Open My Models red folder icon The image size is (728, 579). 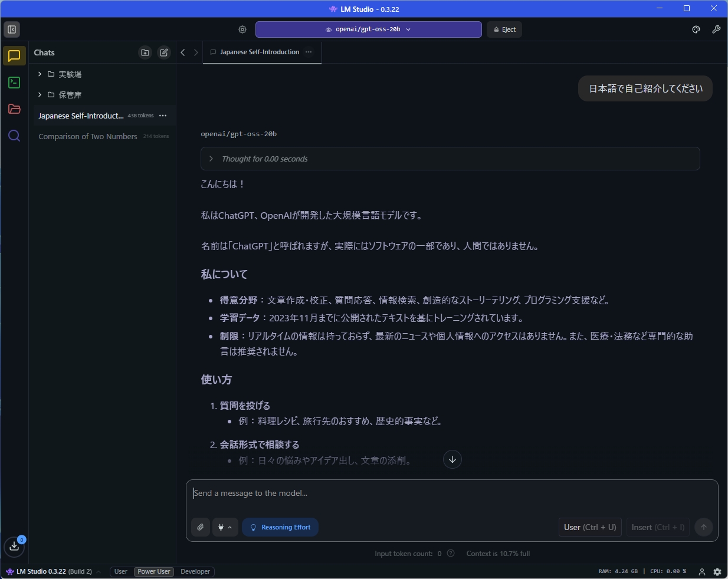[14, 109]
